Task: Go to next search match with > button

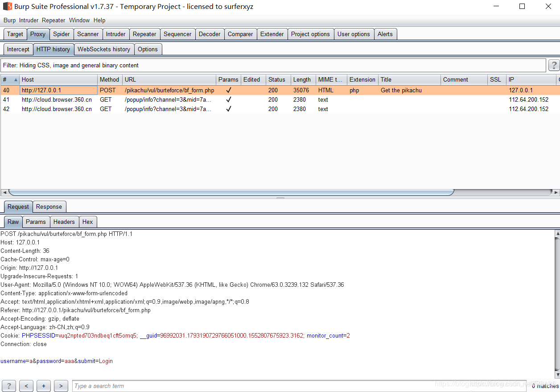Action: pos(61,386)
